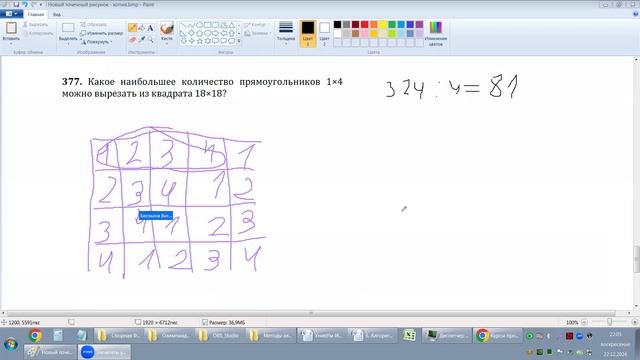This screenshot has height=360, width=640.
Task: Select the Pencil tool
Action: coord(132,28)
